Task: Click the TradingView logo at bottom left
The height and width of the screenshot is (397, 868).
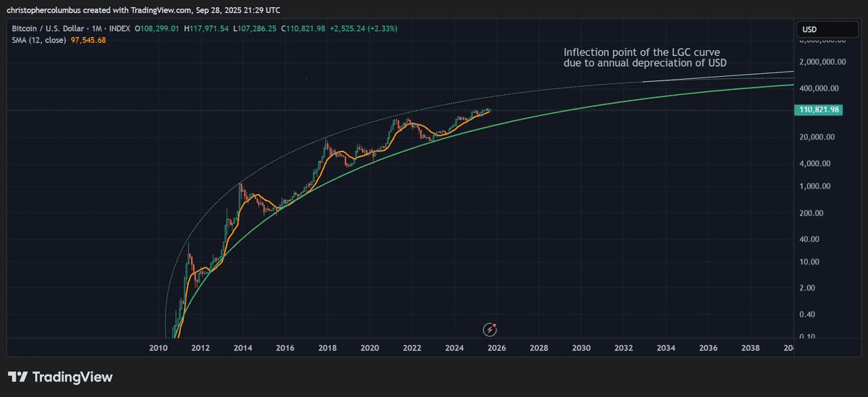Action: pos(61,377)
